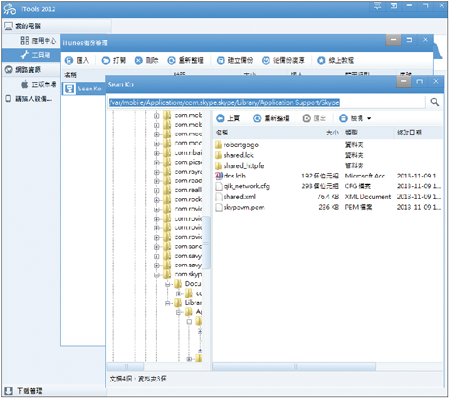Expand the com.rayr tree node
The height and width of the screenshot is (399, 450).
coord(156,172)
